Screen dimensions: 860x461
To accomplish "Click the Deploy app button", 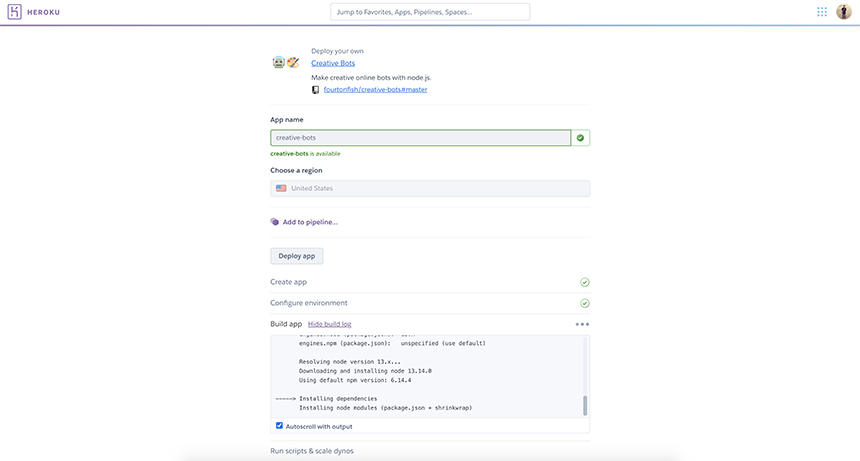I will click(297, 256).
